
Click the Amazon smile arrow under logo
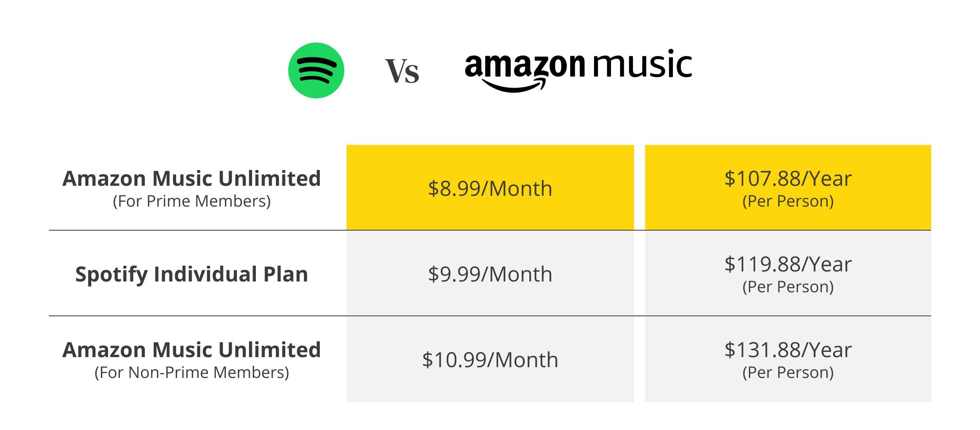[514, 85]
